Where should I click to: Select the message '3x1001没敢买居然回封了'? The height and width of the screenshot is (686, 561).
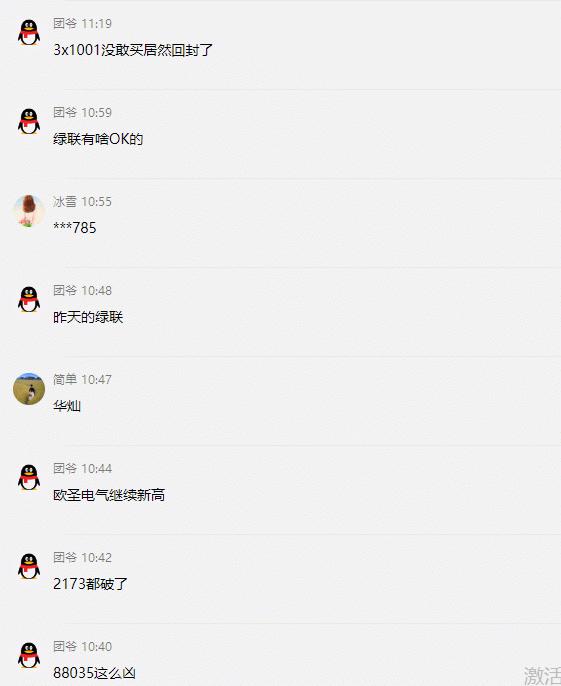[133, 50]
